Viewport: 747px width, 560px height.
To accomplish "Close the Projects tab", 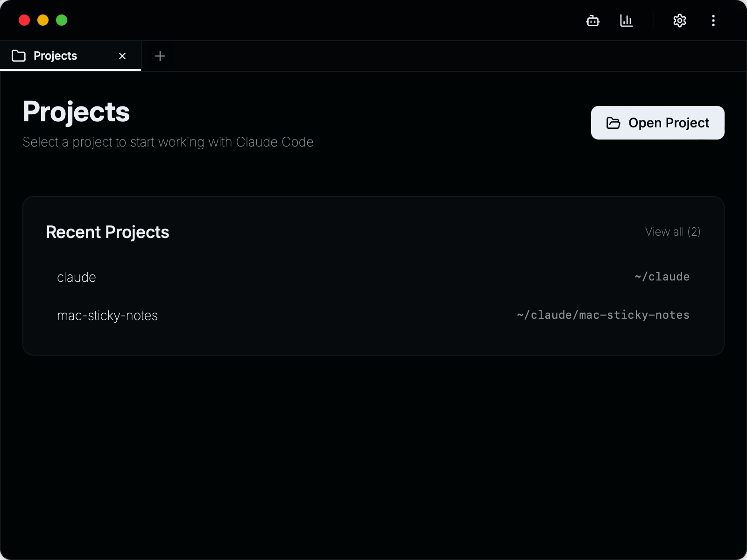I will point(122,56).
